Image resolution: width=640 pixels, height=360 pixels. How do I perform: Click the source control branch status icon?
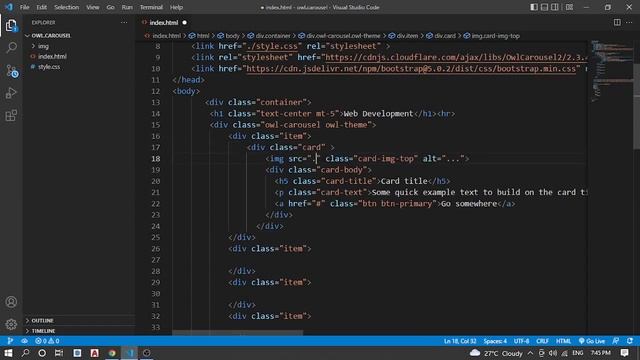click(x=10, y=341)
